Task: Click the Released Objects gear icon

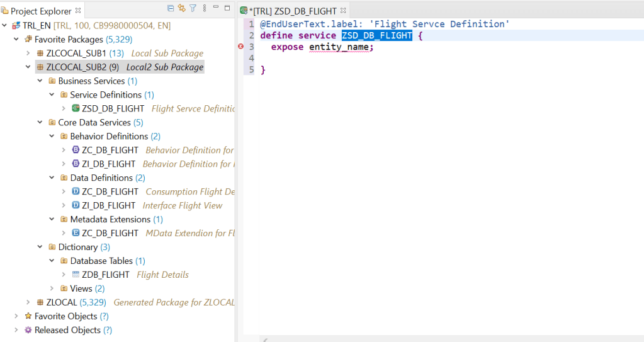Action: pos(28,329)
